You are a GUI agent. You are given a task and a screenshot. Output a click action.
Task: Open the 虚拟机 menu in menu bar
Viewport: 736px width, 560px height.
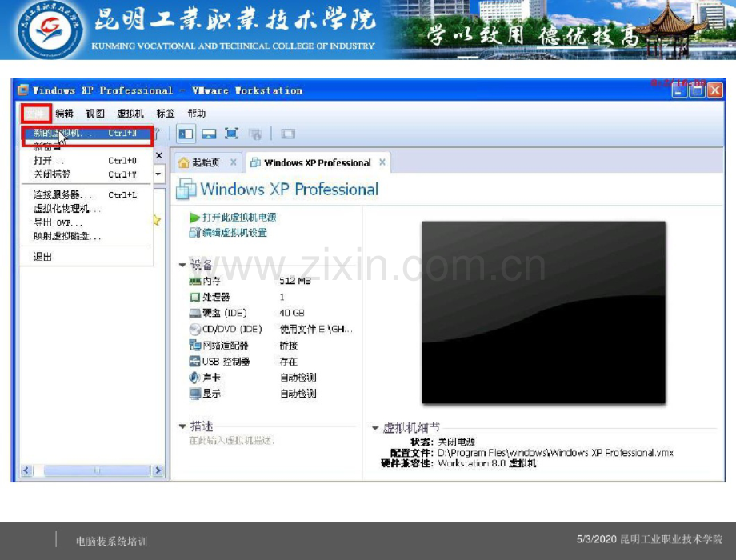130,114
